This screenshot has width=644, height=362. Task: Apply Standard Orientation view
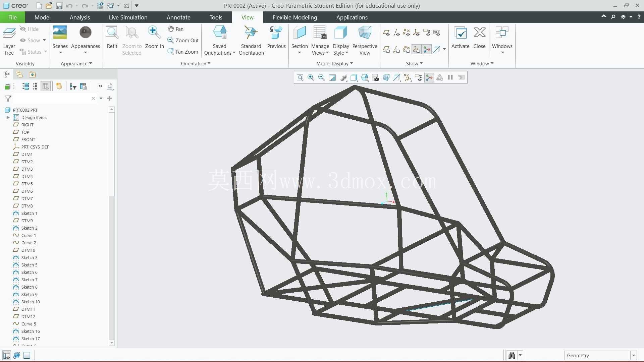point(251,40)
